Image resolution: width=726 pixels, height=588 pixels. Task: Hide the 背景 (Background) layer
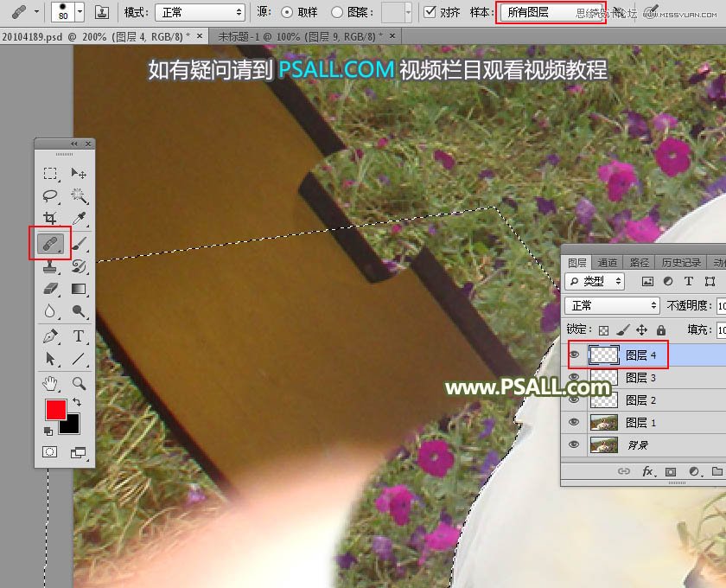(574, 444)
